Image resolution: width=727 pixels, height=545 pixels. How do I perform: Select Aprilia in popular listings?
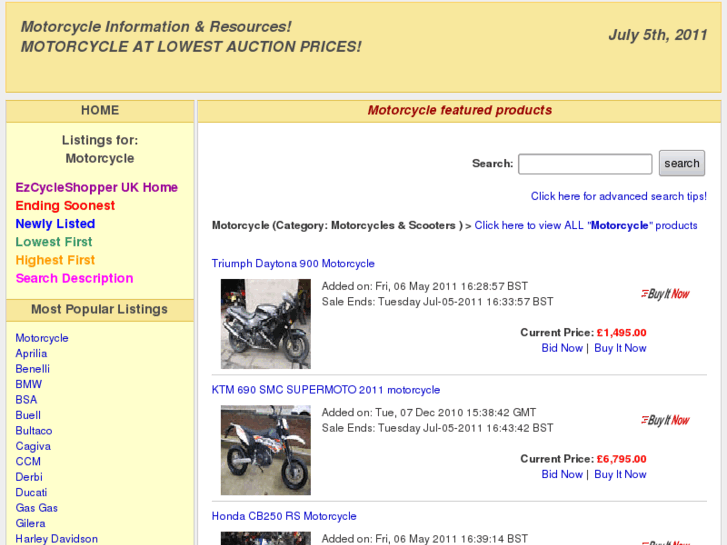coord(31,353)
